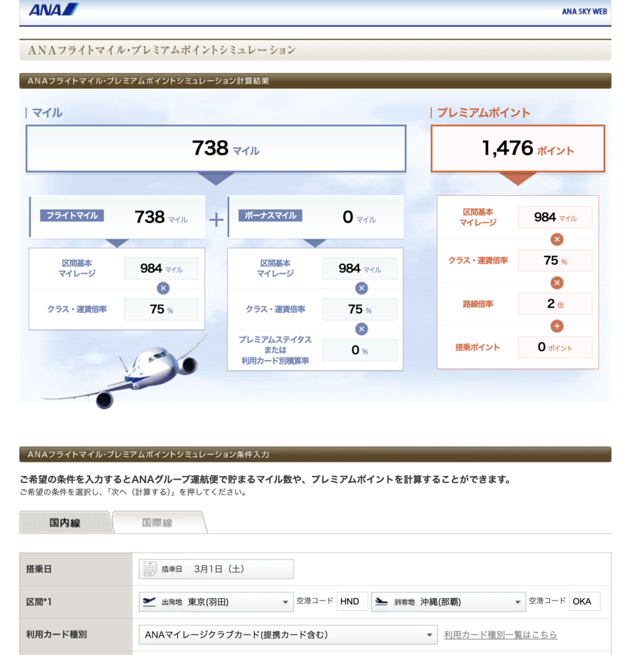Click the orange multiply icon above プレミアムポイント クラス・運賃倍率

[557, 239]
